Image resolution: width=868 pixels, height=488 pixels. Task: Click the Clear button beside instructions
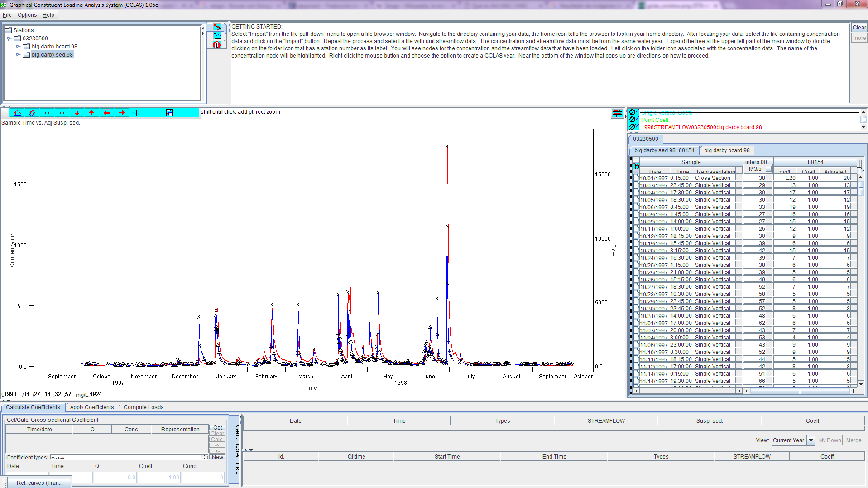point(859,28)
